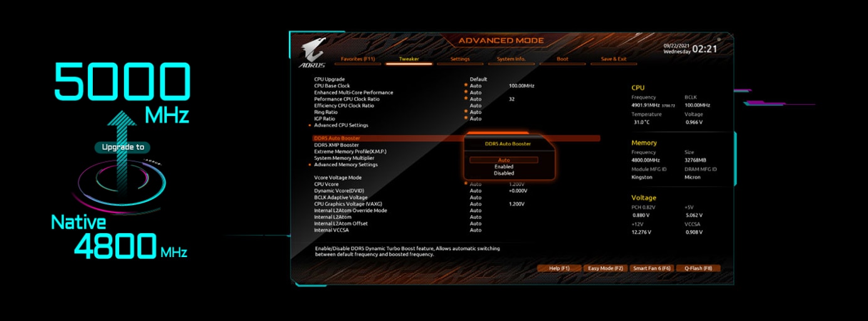Image resolution: width=868 pixels, height=321 pixels.
Task: Pick Disabled in the DDR5 Auto Booster popup
Action: point(504,173)
